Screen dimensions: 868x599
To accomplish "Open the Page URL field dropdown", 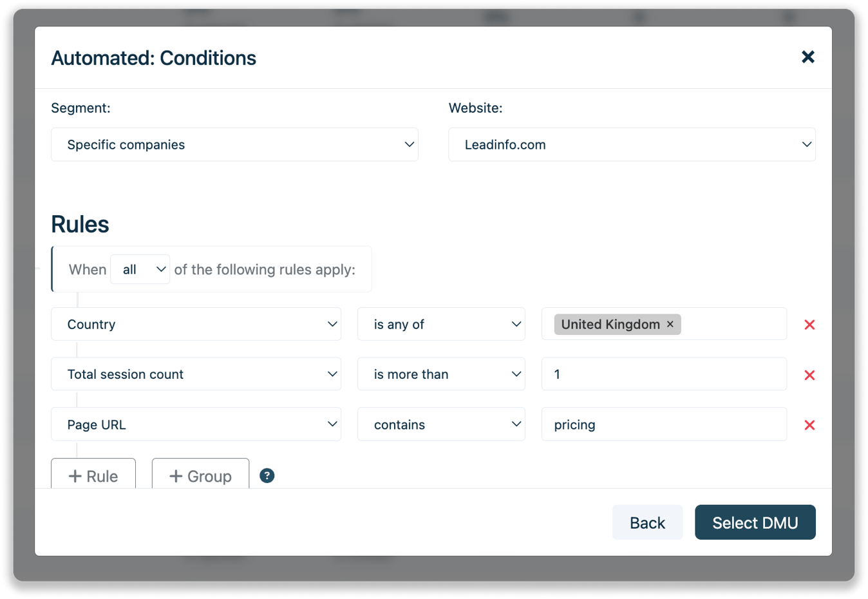I will pyautogui.click(x=196, y=424).
